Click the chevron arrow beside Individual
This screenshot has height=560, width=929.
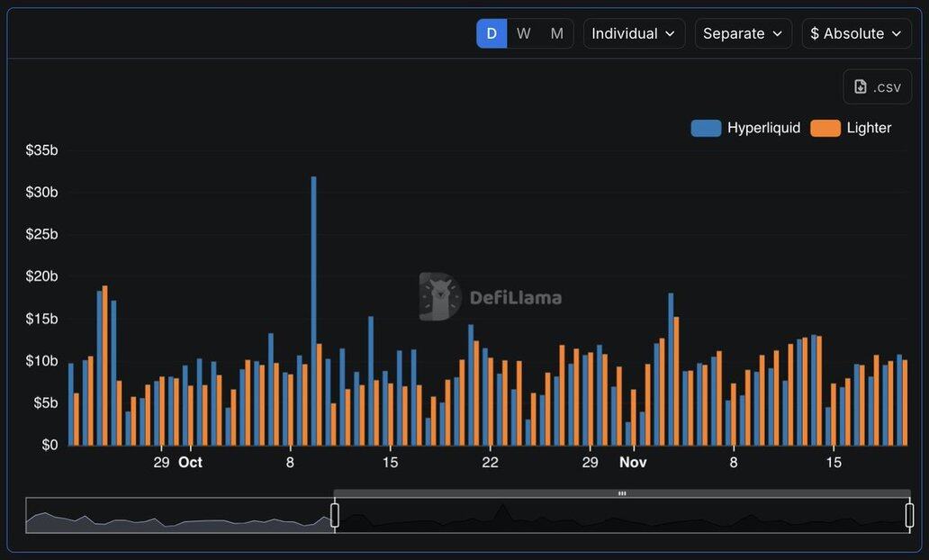(670, 34)
